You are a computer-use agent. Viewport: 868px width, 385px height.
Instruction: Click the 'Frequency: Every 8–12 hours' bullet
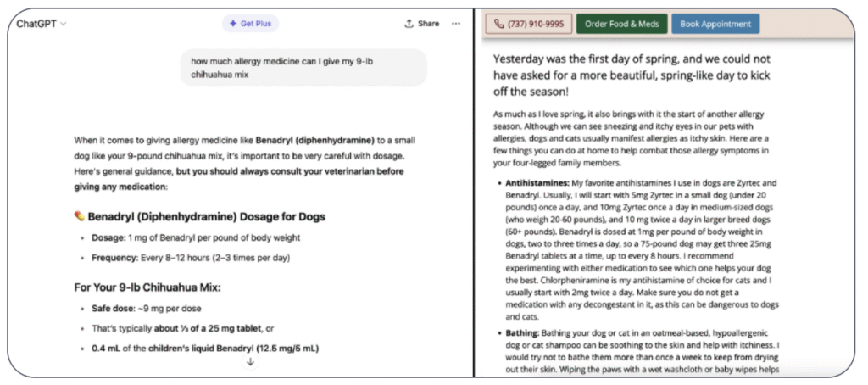191,258
